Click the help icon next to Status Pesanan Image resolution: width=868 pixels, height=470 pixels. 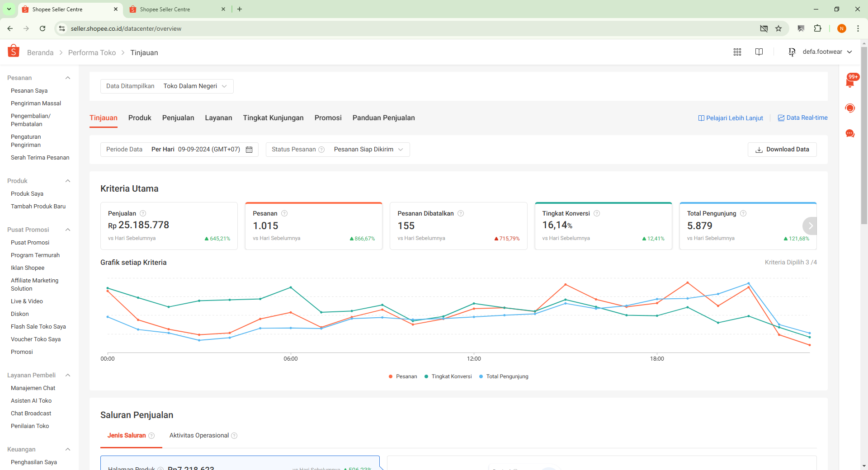(x=321, y=150)
